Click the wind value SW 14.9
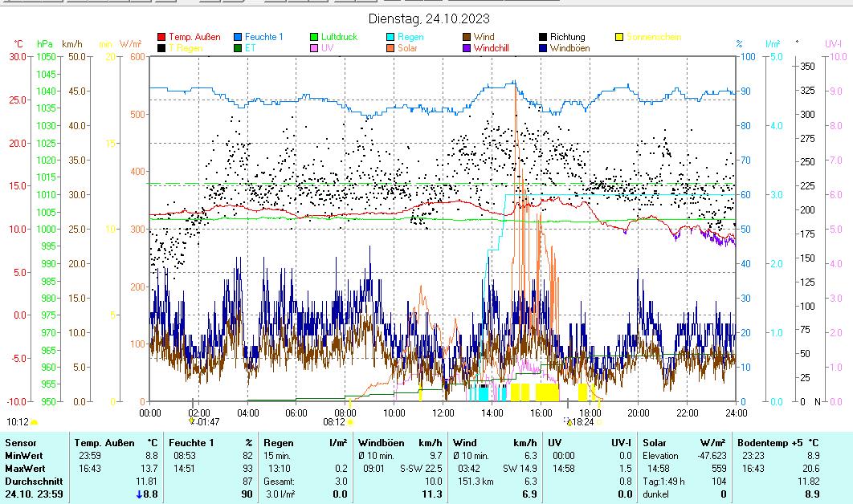The width and height of the screenshot is (853, 504). [520, 469]
